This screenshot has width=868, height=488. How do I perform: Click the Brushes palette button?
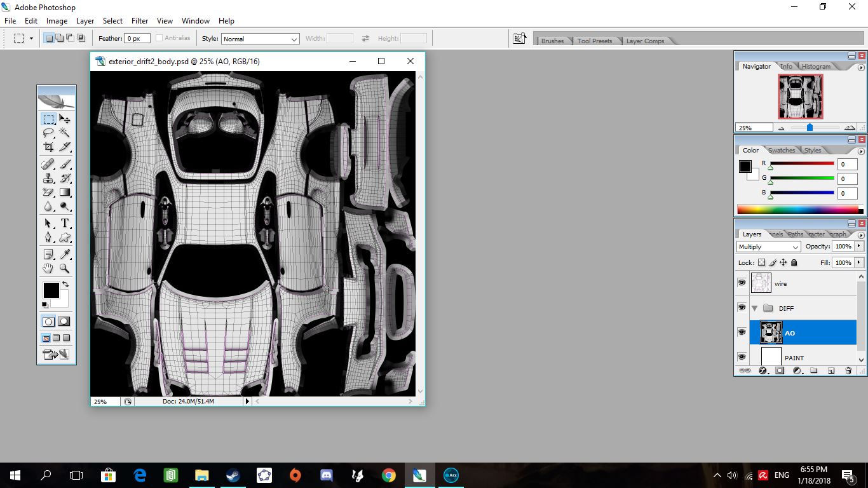click(552, 41)
